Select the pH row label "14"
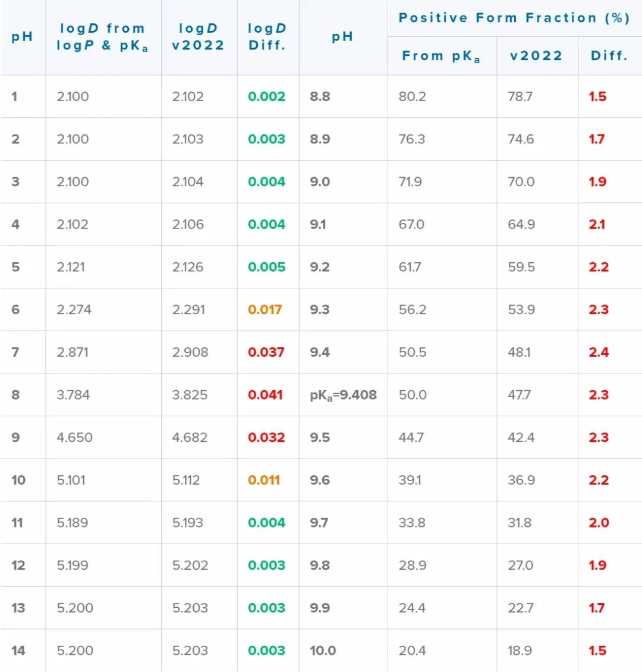 click(x=18, y=651)
